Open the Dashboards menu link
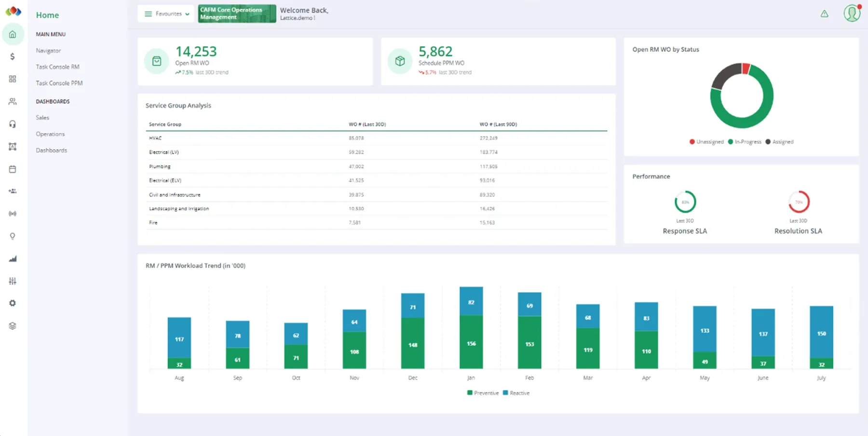This screenshot has width=868, height=436. (x=51, y=150)
